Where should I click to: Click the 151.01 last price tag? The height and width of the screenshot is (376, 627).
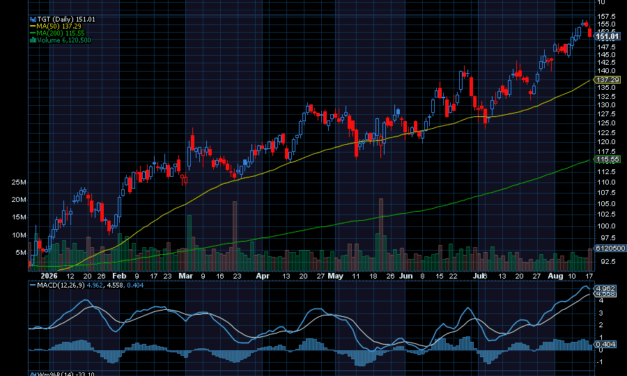coord(607,36)
